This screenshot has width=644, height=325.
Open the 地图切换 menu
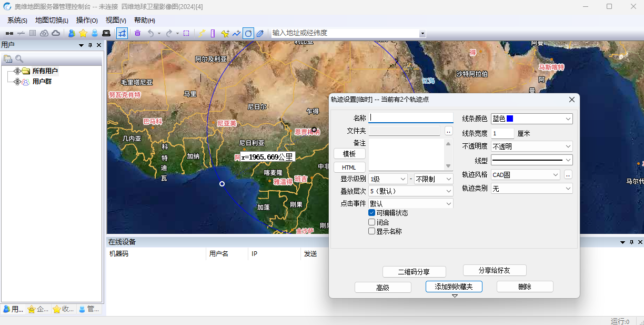click(x=52, y=21)
